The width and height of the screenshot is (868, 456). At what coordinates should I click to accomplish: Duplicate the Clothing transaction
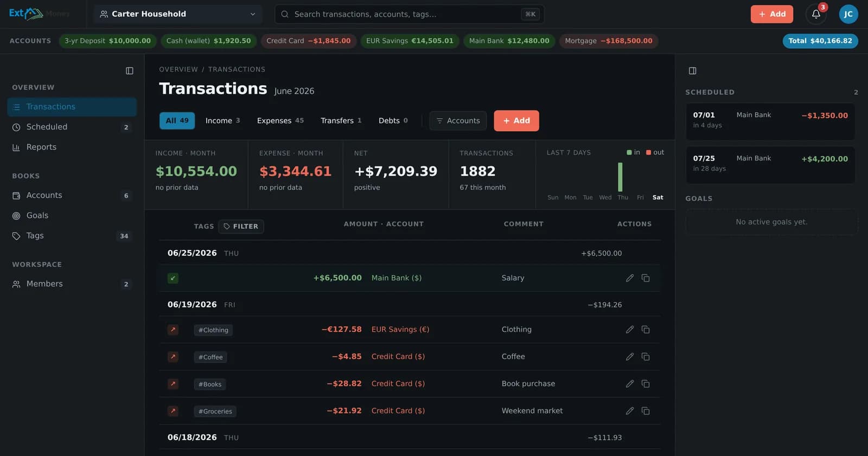coord(646,330)
